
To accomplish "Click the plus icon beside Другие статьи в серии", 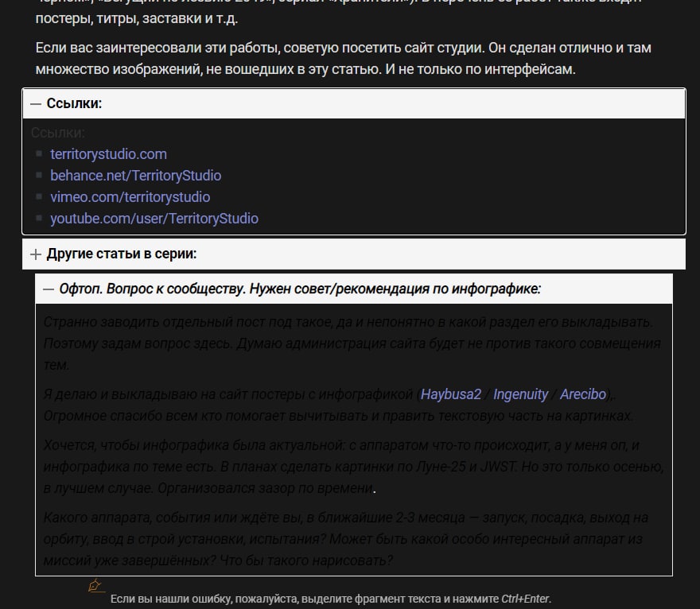I will (x=36, y=254).
